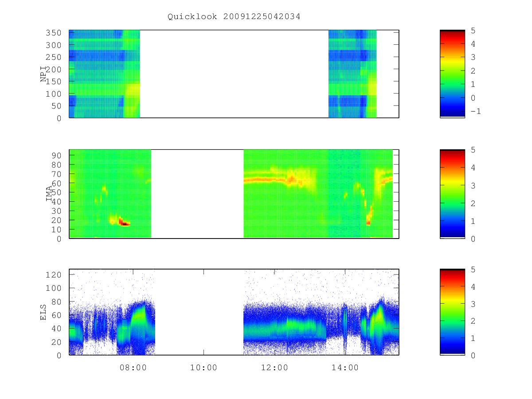Click the IMA axis label
Screen dimensions: 532x399
tap(48, 194)
